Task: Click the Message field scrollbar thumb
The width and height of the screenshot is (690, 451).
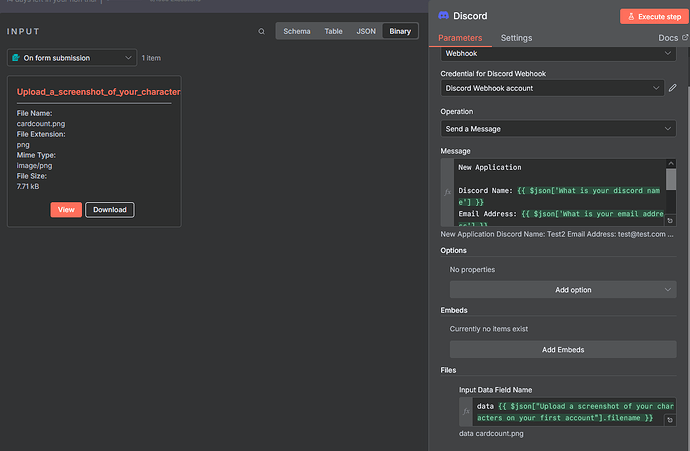Action: coord(671,179)
